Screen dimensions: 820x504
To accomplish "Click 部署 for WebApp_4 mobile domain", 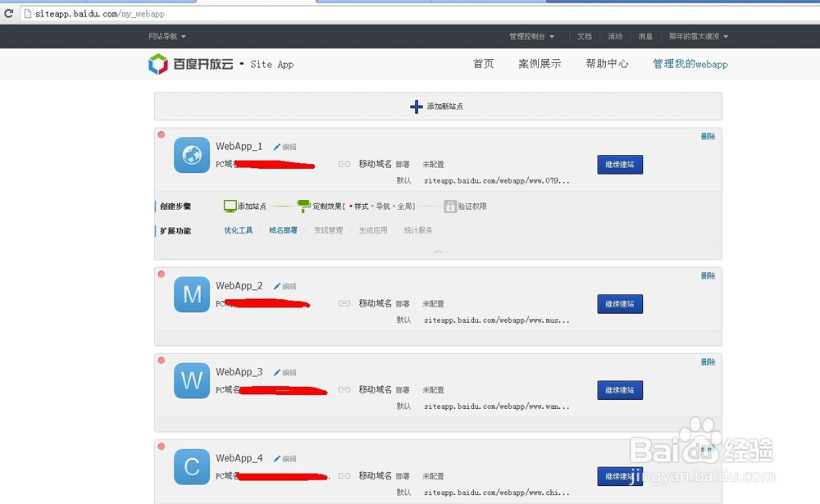I will pos(403,476).
